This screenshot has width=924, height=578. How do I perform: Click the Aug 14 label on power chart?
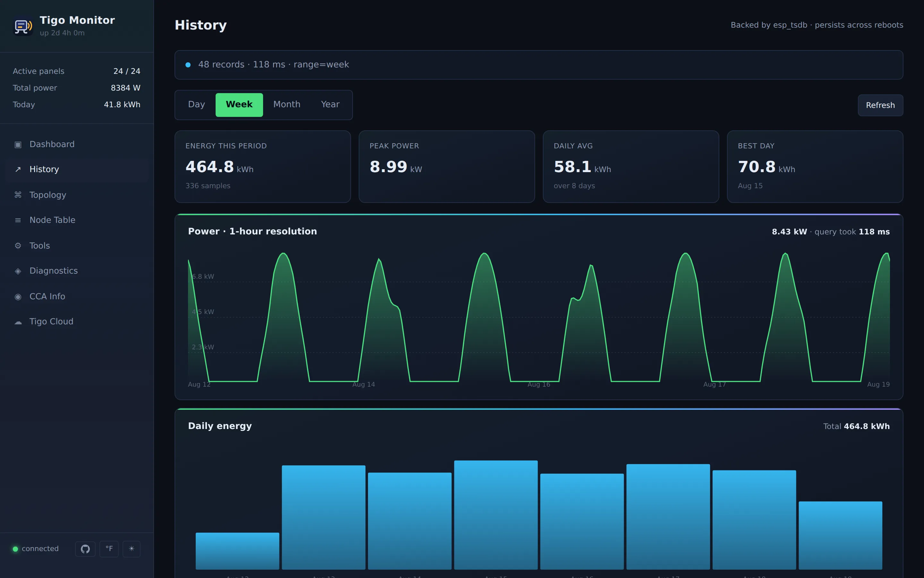(x=364, y=385)
